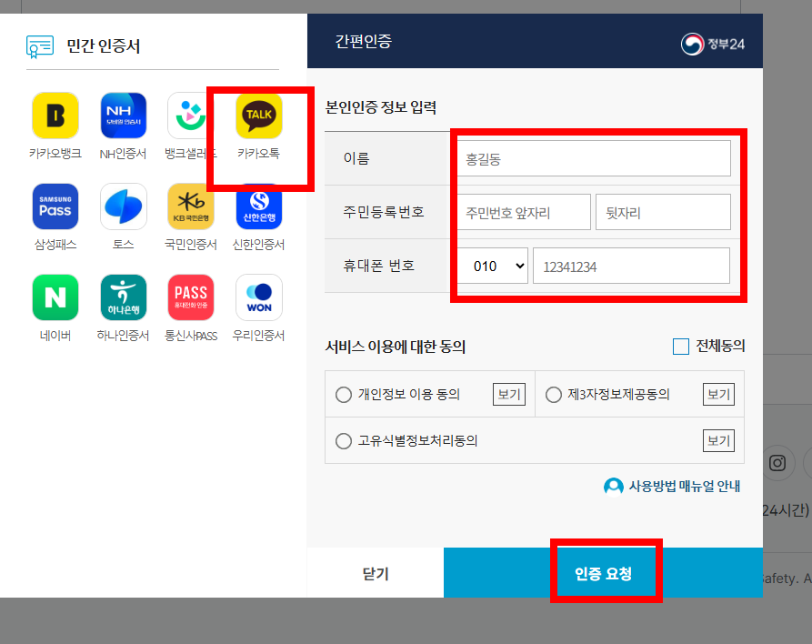Select the 개인정보 이용 동의 radio button

[344, 393]
